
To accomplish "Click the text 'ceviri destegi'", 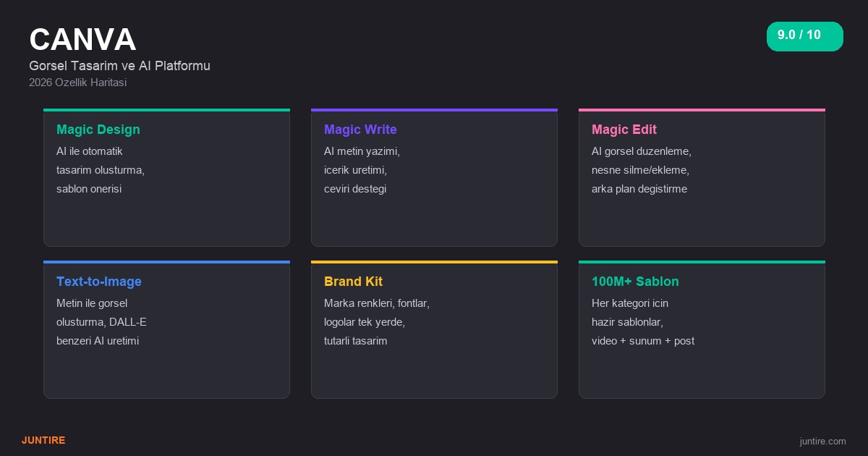I will pyautogui.click(x=355, y=189).
